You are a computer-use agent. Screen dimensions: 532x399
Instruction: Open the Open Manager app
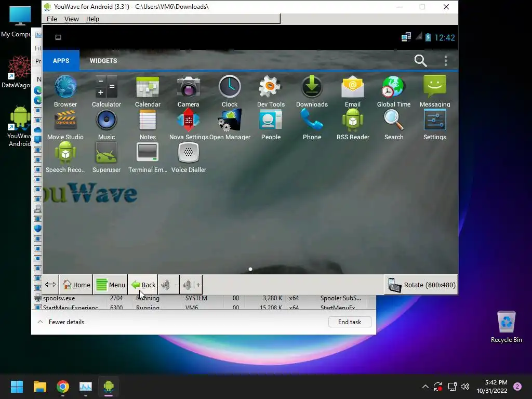[230, 124]
